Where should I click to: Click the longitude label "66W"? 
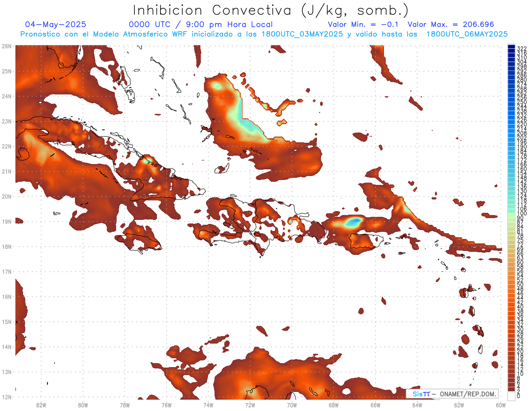pyautogui.click(x=376, y=405)
